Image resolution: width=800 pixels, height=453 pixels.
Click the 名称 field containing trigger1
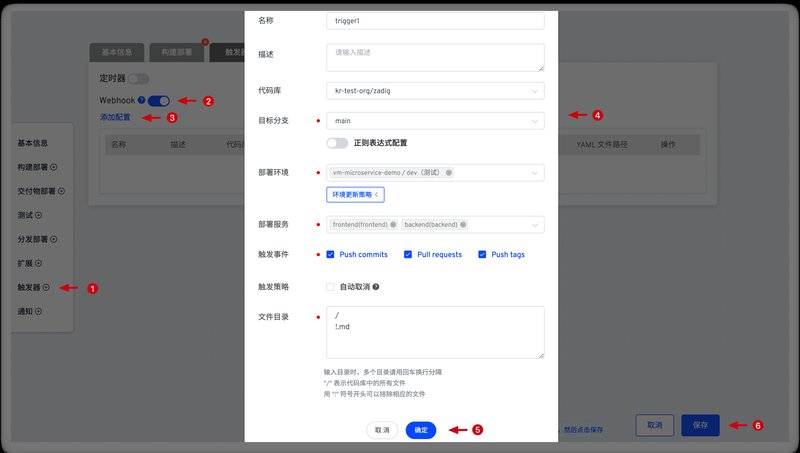pyautogui.click(x=435, y=20)
